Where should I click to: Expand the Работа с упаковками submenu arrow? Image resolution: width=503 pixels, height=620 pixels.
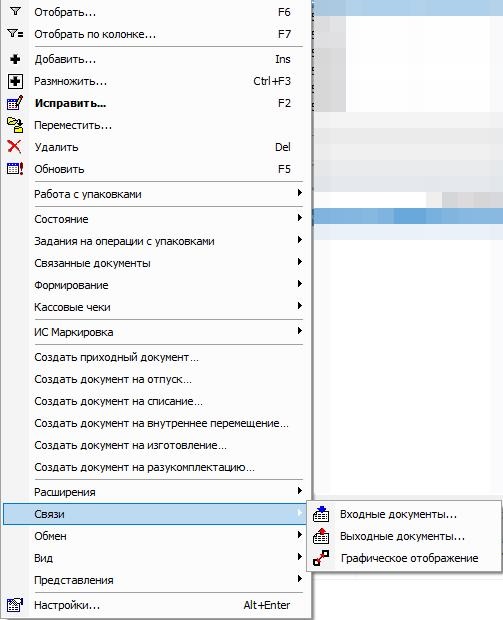click(x=300, y=193)
